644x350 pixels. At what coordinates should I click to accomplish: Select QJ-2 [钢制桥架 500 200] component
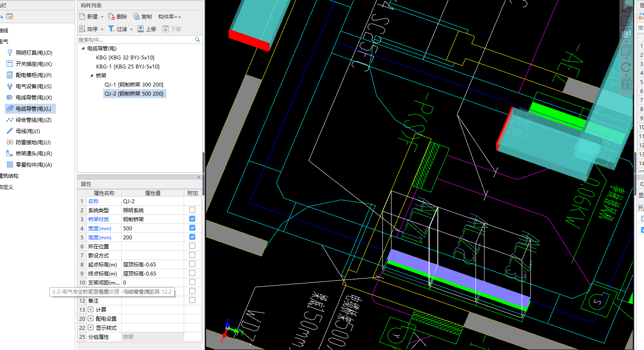134,93
